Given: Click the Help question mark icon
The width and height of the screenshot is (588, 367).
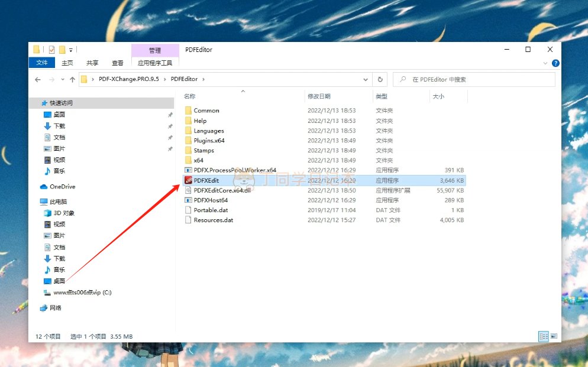Looking at the screenshot, I should 555,63.
